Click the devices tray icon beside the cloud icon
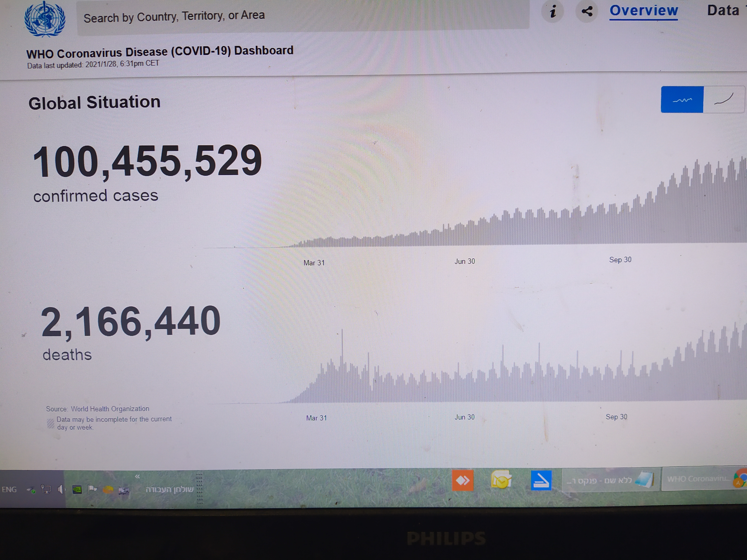 [124, 490]
